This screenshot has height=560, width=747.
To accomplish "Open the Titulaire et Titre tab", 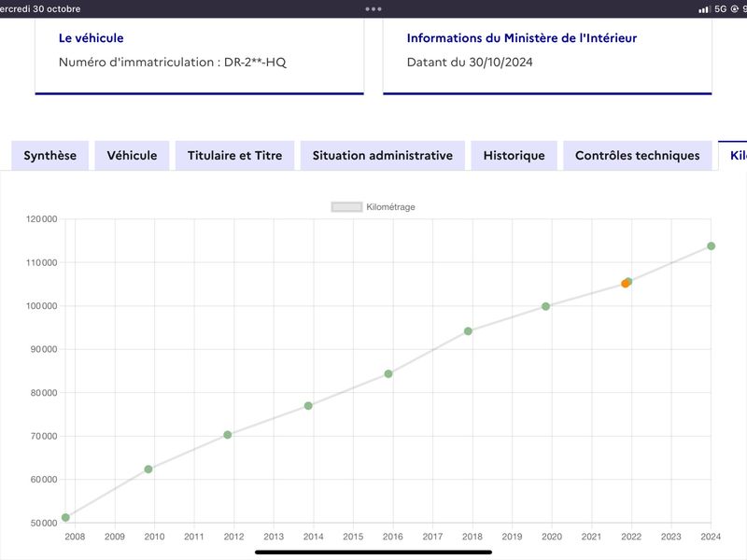I will (235, 155).
